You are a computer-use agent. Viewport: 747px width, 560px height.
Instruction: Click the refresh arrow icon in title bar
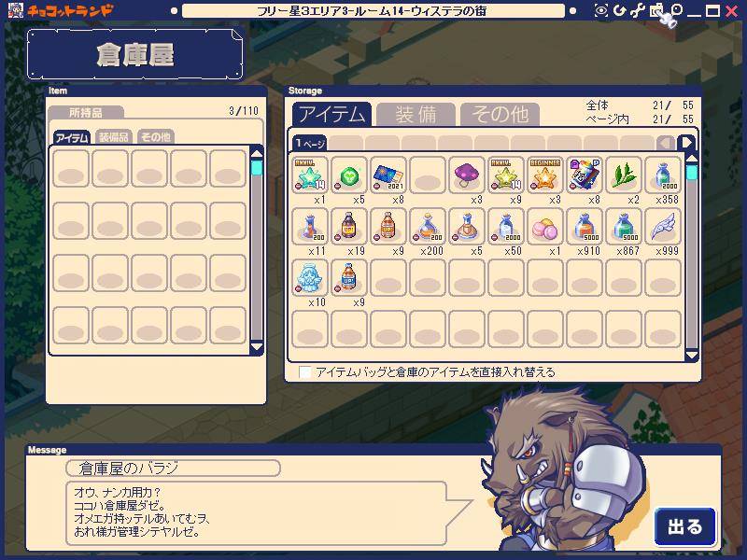(x=619, y=10)
